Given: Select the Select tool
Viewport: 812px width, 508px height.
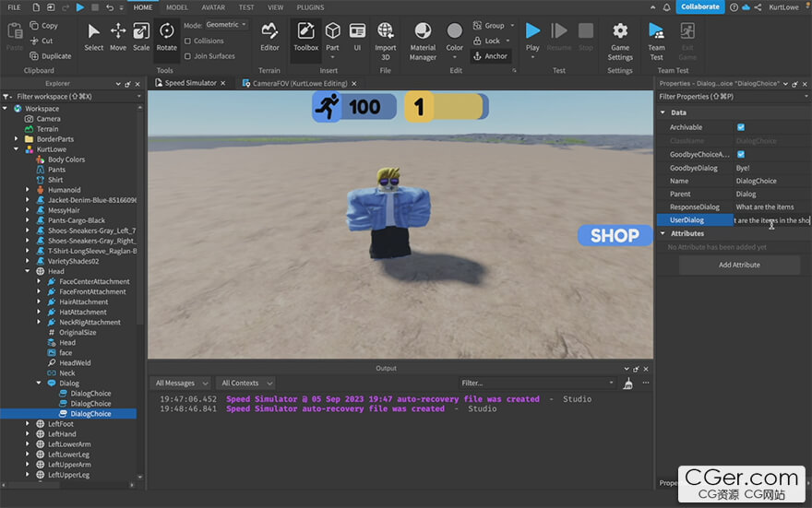Looking at the screenshot, I should click(x=94, y=37).
